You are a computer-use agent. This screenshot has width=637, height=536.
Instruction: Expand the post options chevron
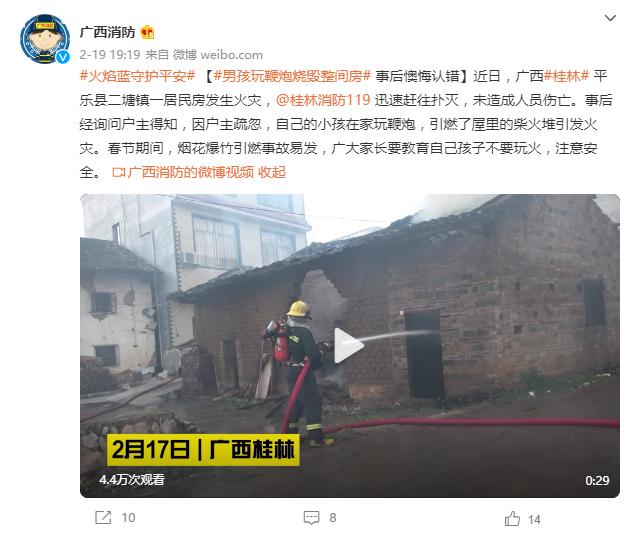point(610,18)
